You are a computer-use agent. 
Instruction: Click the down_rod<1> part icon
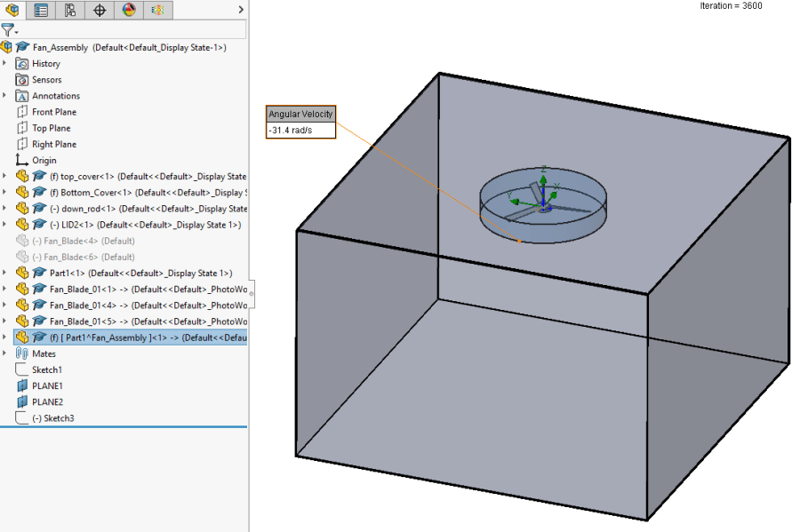pos(22,209)
